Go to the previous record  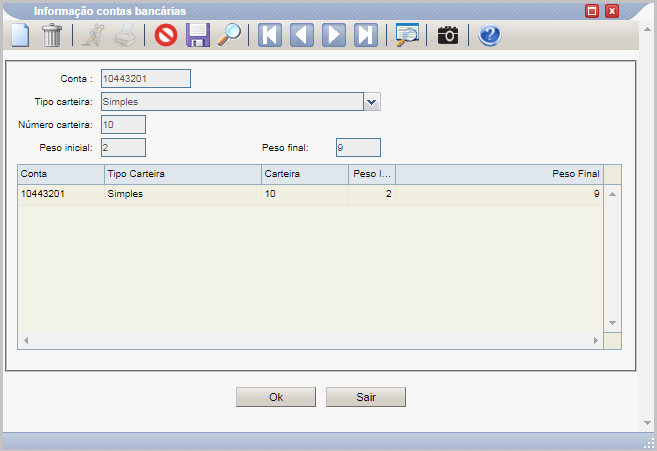[x=302, y=35]
